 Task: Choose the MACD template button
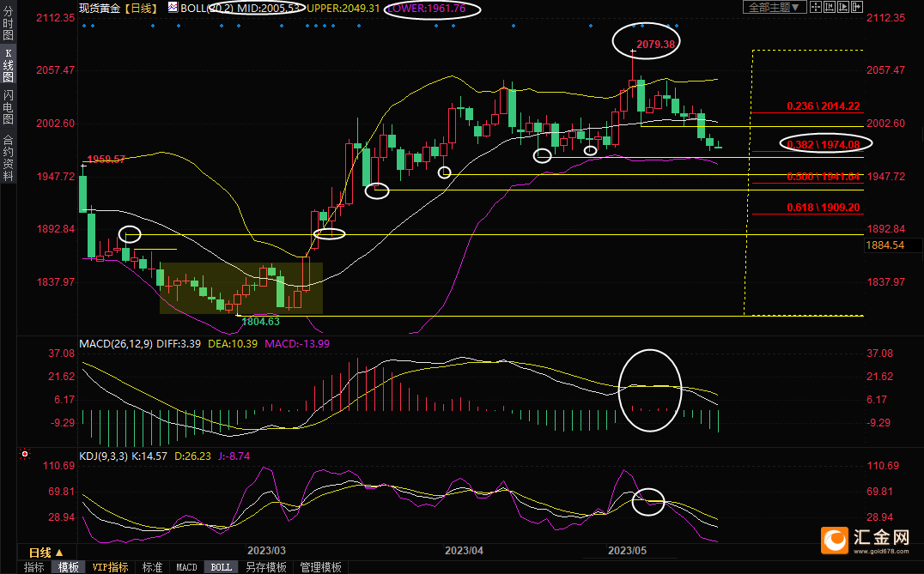(x=186, y=567)
